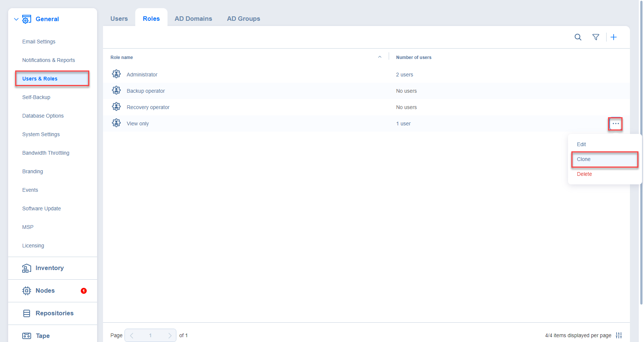
Task: Switch to the Users tab
Action: coord(119,19)
